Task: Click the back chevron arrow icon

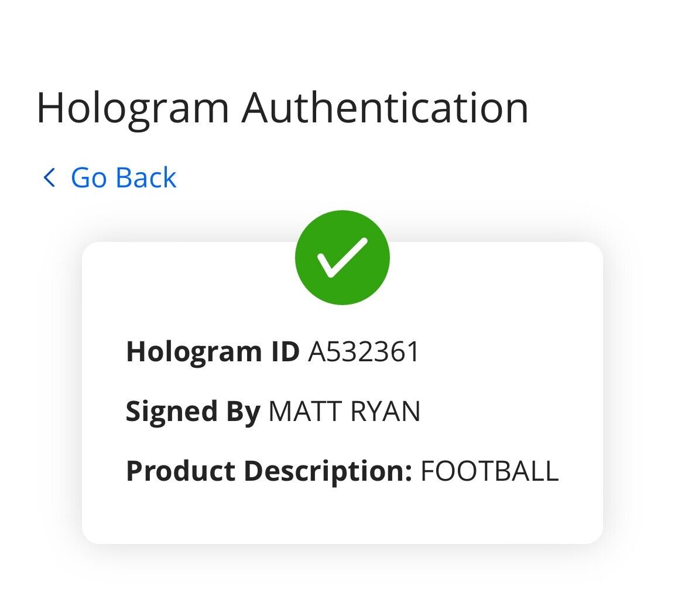Action: coord(49,177)
